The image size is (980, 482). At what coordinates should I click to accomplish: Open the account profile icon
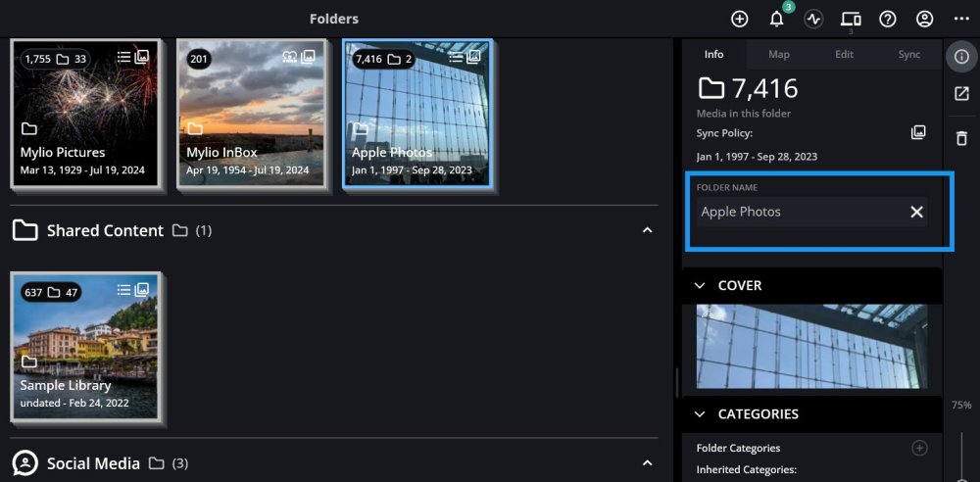tap(924, 20)
